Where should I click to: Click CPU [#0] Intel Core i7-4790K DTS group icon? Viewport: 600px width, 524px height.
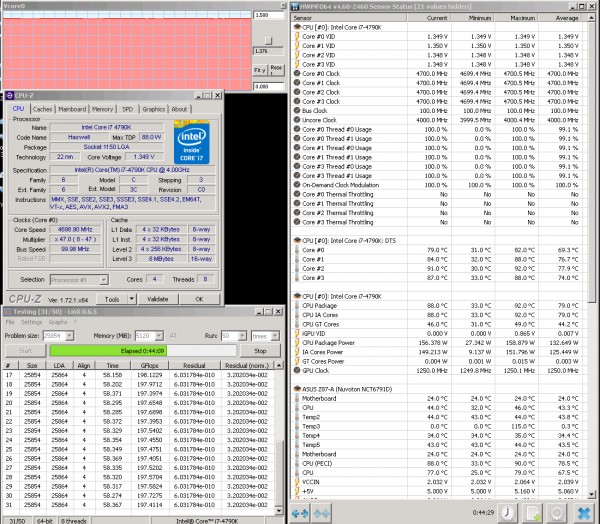coord(297,240)
